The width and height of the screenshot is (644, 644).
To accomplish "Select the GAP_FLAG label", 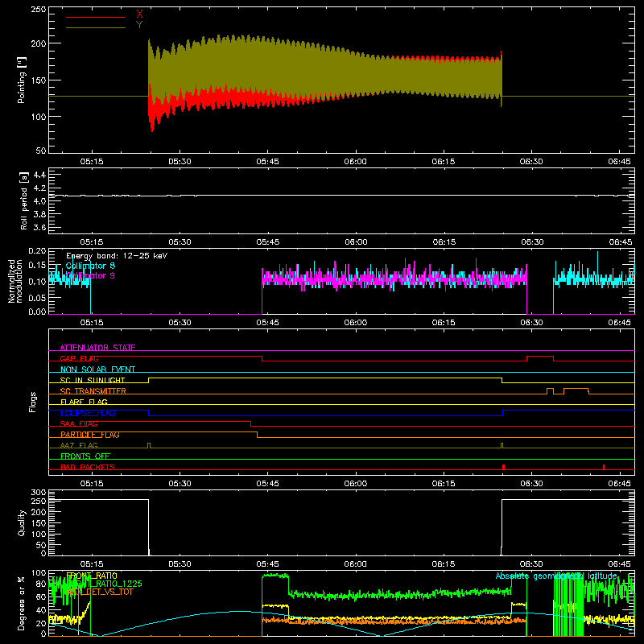I will [x=79, y=358].
